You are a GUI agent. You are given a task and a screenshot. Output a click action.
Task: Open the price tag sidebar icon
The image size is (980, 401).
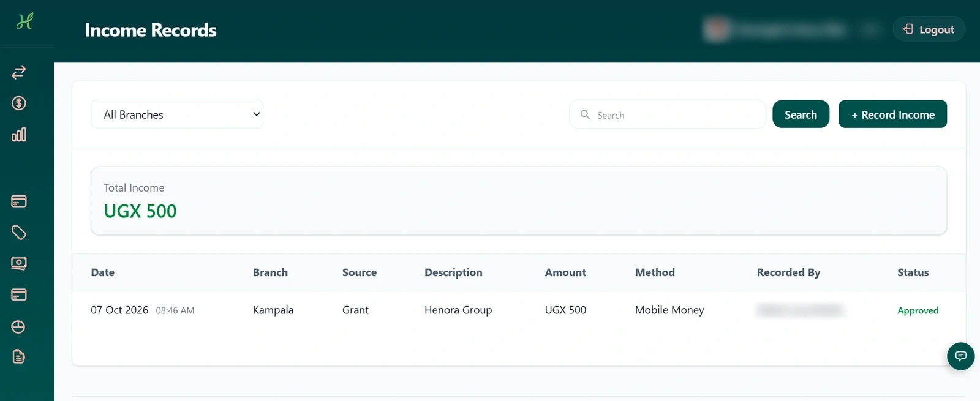(x=18, y=233)
